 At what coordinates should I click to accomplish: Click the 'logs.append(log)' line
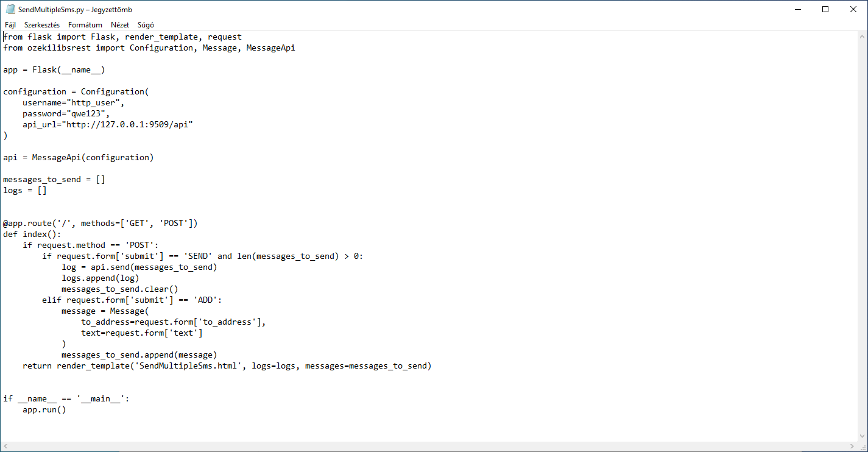tap(101, 278)
